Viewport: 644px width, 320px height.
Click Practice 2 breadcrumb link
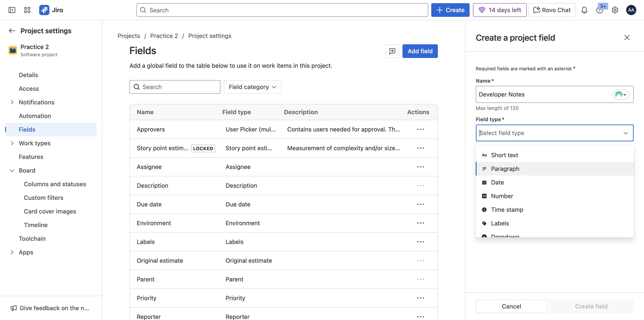(164, 36)
